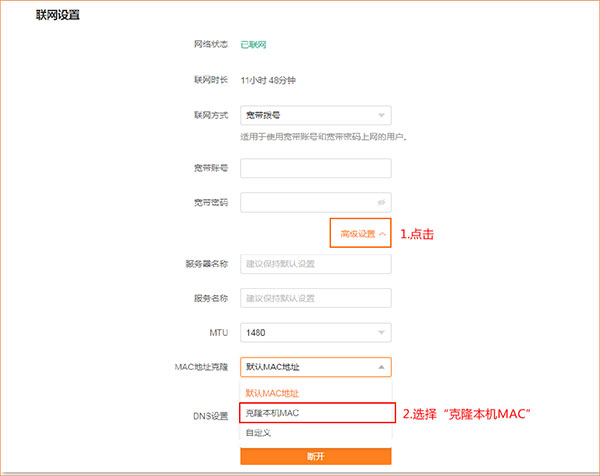Open the 联网方式 dropdown showing 宽带拨号
The width and height of the screenshot is (600, 476).
(x=315, y=115)
